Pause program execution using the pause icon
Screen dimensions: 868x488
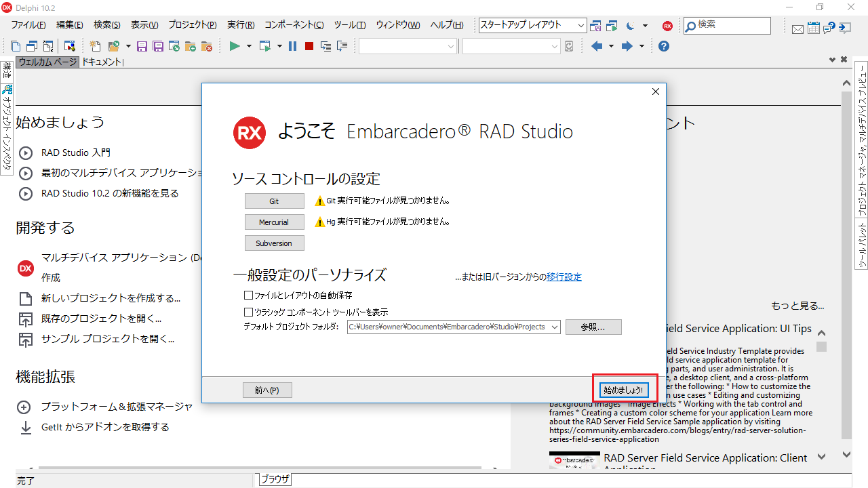pyautogui.click(x=292, y=46)
